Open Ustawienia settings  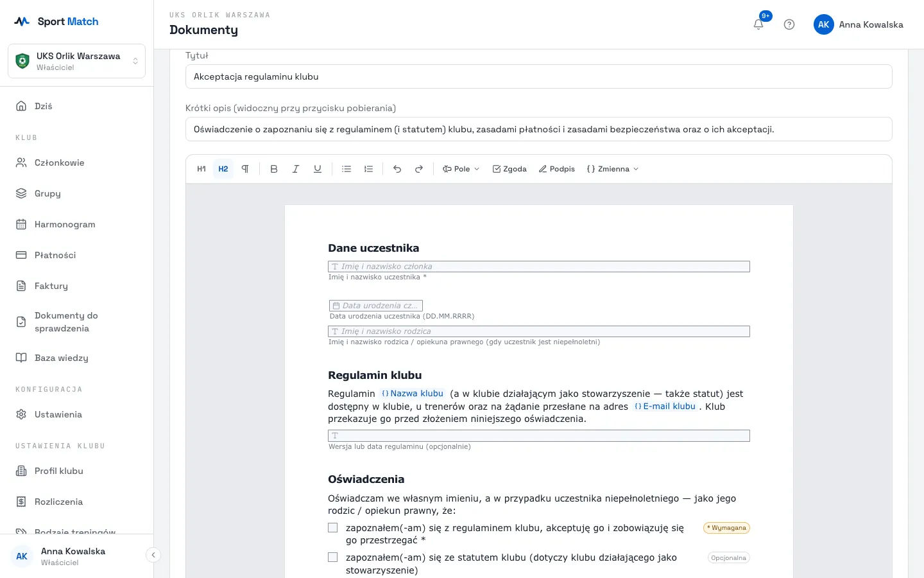(x=77, y=414)
